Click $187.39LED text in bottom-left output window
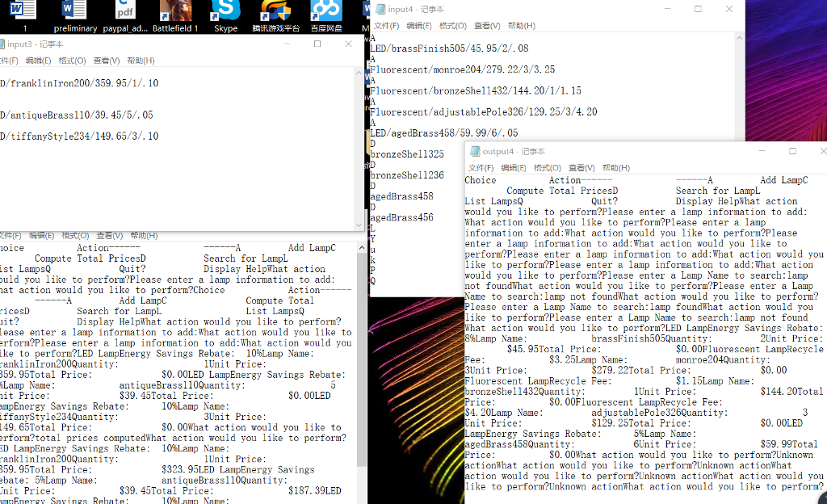The image size is (827, 504). coord(314,491)
